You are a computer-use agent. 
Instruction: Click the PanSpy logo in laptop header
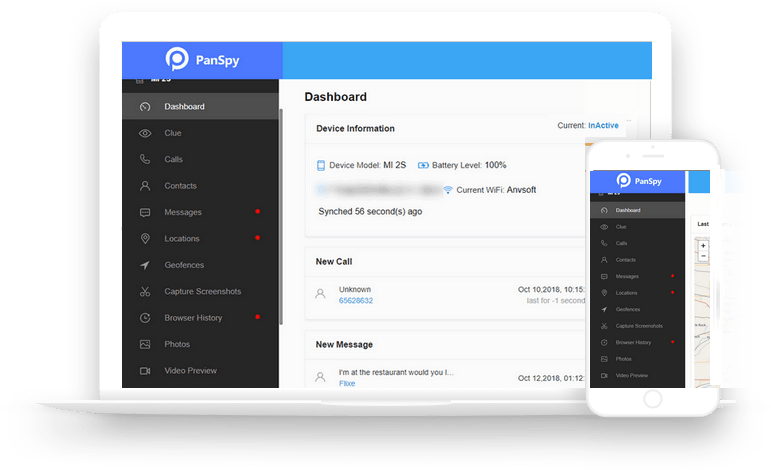[x=202, y=59]
